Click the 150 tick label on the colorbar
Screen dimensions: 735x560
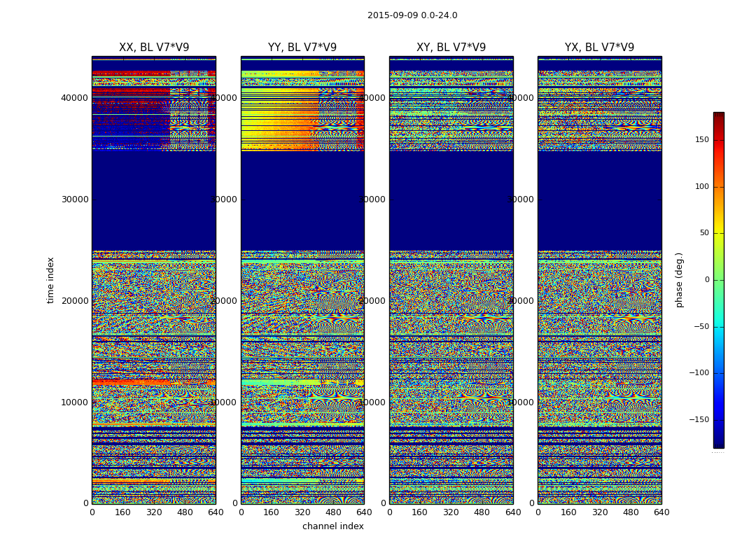[702, 140]
